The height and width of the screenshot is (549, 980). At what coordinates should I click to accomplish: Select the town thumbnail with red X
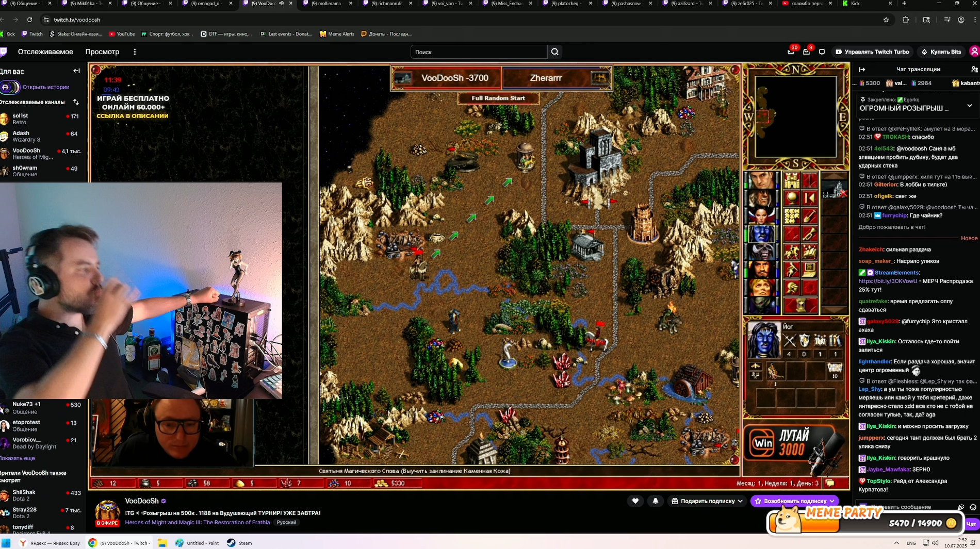[x=834, y=189]
